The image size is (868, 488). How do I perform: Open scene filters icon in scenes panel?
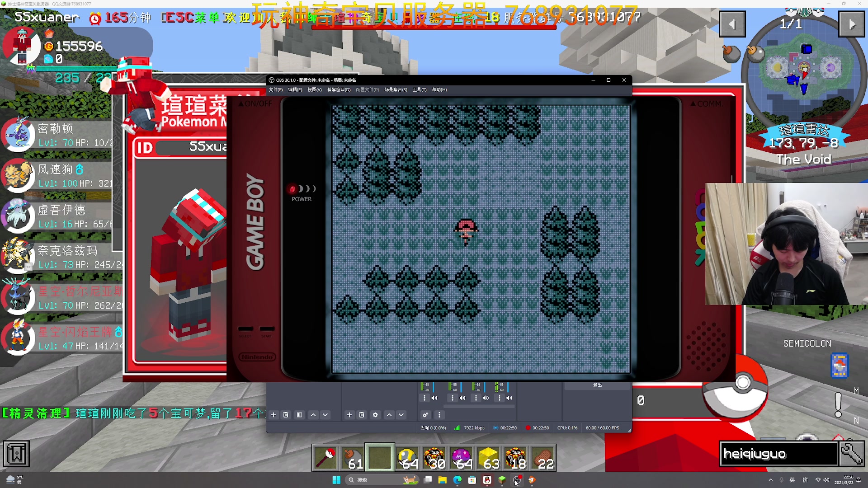pos(299,415)
